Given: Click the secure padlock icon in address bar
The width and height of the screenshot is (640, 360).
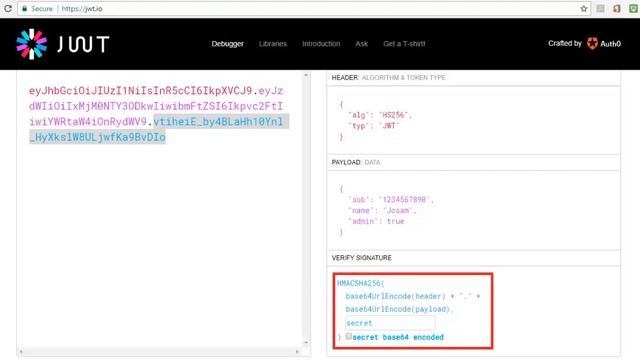Looking at the screenshot, I should 24,8.
